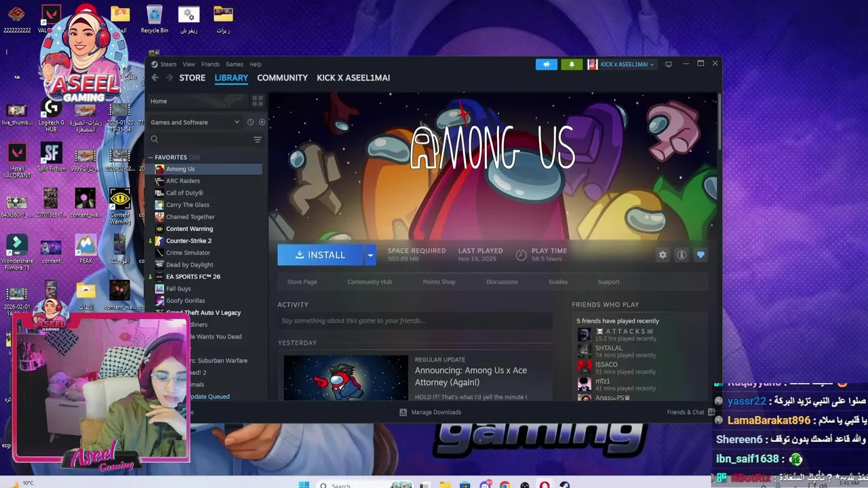Click the activity comment input field

pyautogui.click(x=414, y=321)
